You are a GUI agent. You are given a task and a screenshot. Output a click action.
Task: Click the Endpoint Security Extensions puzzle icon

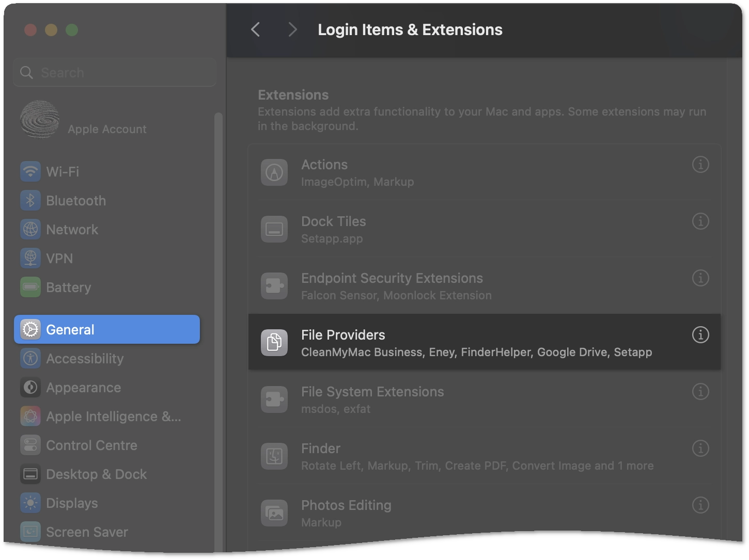pos(274,286)
